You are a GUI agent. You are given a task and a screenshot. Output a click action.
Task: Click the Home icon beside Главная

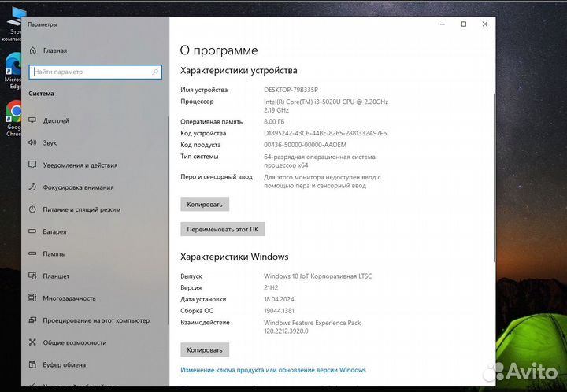33,50
